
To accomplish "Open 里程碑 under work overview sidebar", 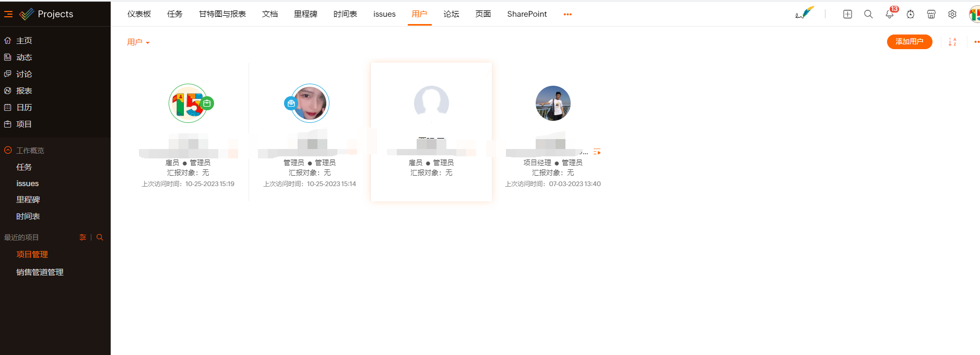I will [x=28, y=200].
